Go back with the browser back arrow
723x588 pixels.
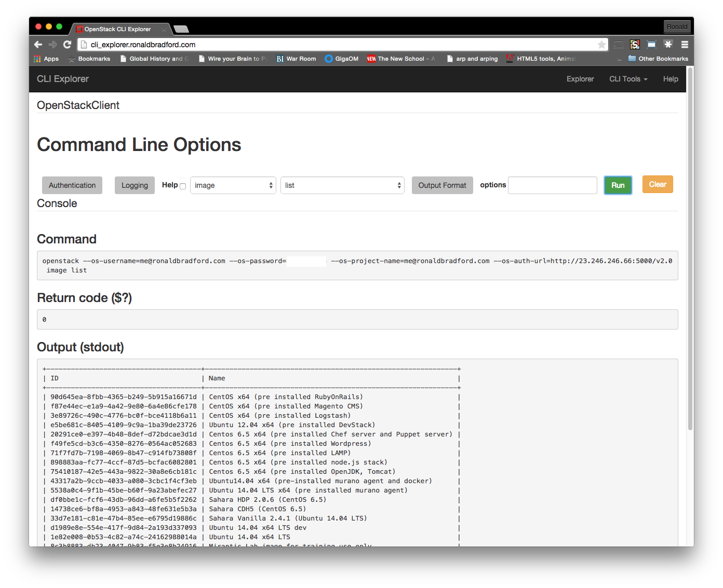pyautogui.click(x=38, y=45)
